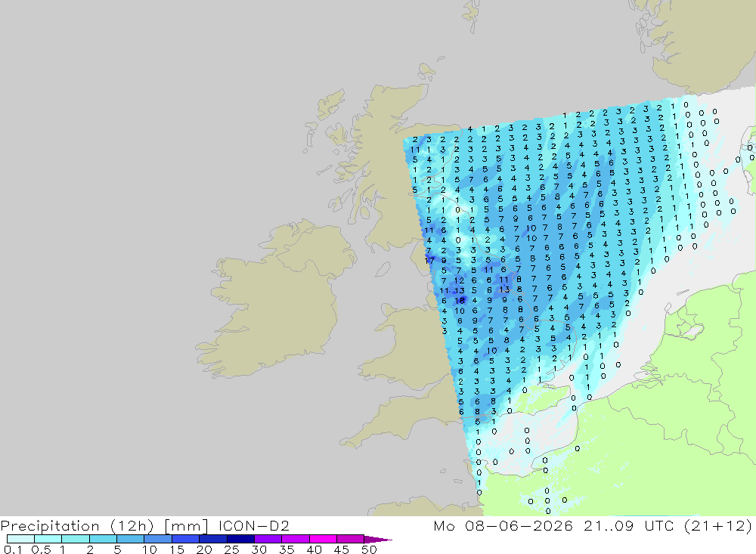
Task: Click the 25–30 mm legend color swatch
Action: (x=240, y=539)
